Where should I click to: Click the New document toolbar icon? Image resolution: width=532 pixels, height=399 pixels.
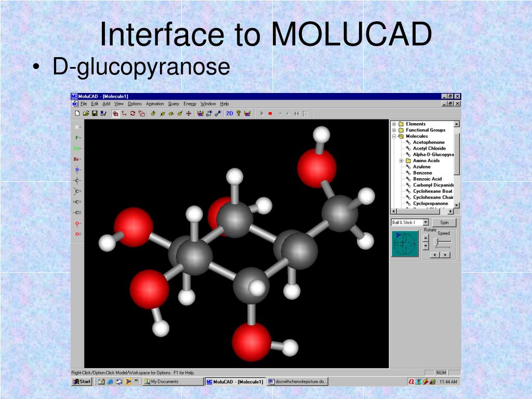77,113
